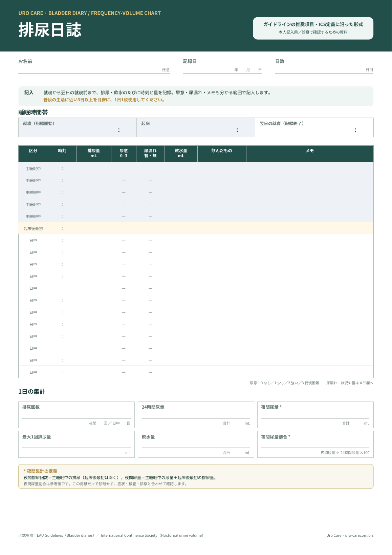Click the 時刻 column header
Screen dimensions: 392x555
click(x=62, y=153)
